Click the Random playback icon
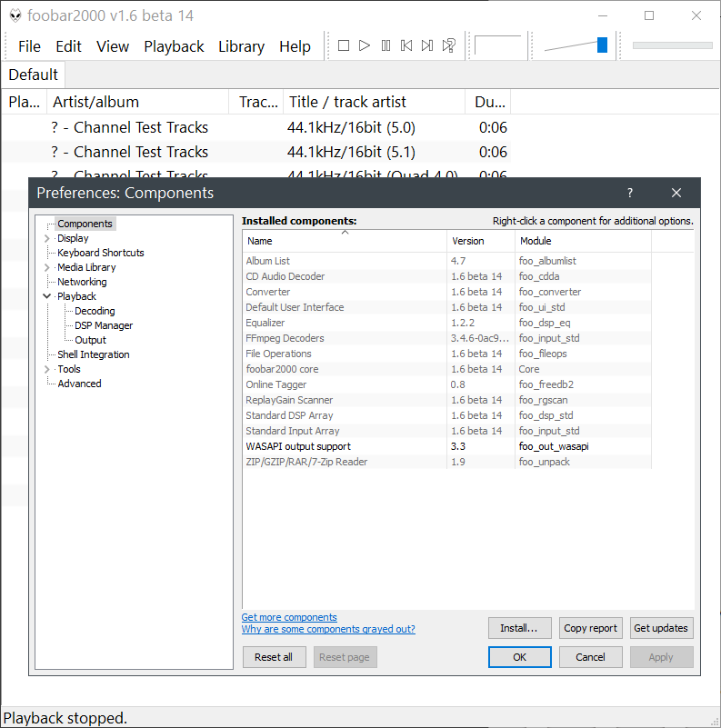Viewport: 721px width, 728px height. [x=448, y=45]
